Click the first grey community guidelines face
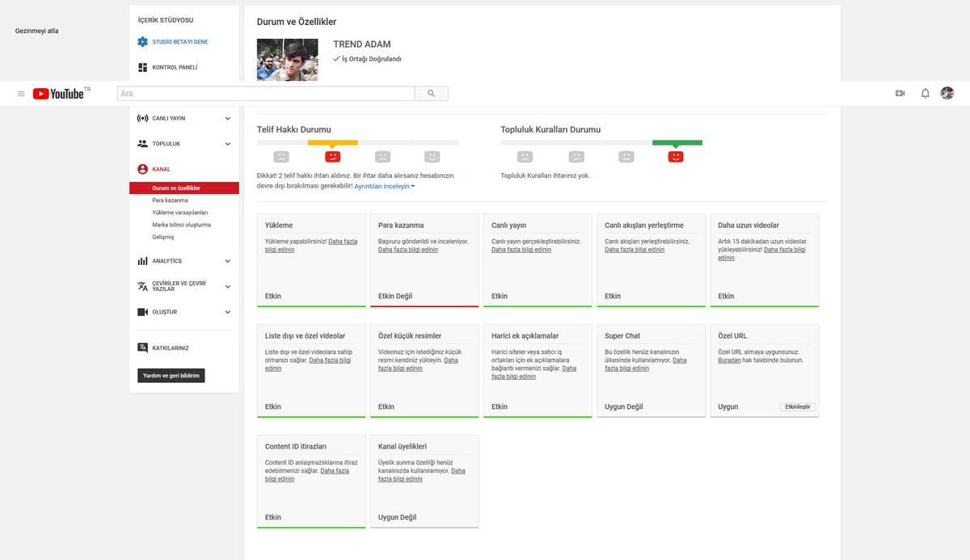This screenshot has width=970, height=560. point(525,157)
